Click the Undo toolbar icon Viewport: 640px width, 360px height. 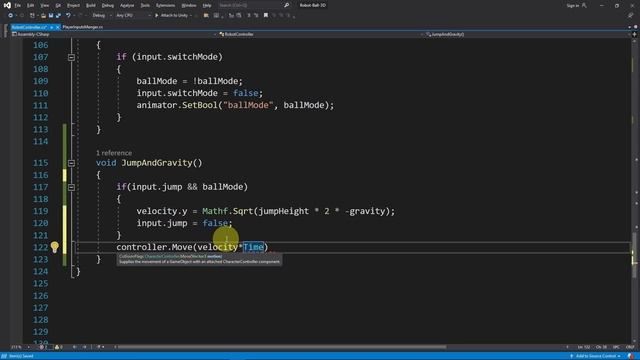pyautogui.click(x=68, y=16)
